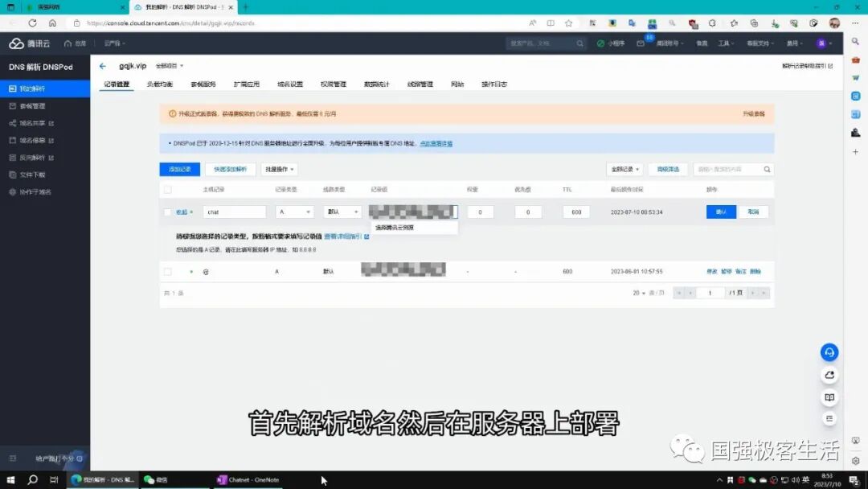The image size is (868, 489).
Task: Click the modify link in the @ record row
Action: click(x=712, y=272)
